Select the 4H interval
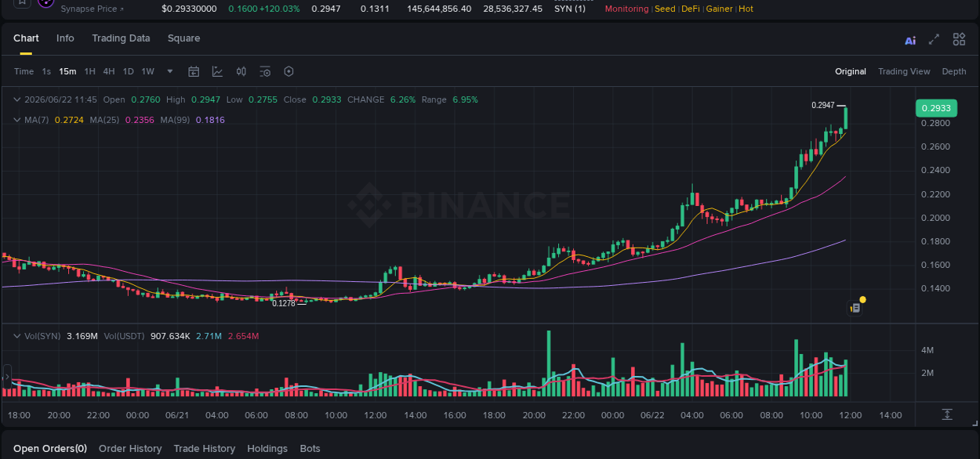Image resolution: width=980 pixels, height=459 pixels. [x=108, y=71]
